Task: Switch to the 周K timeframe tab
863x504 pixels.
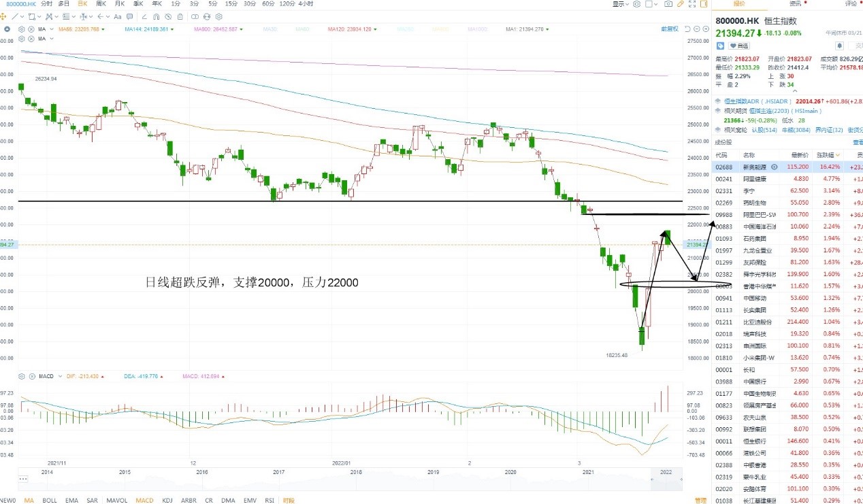Action: coord(101,4)
